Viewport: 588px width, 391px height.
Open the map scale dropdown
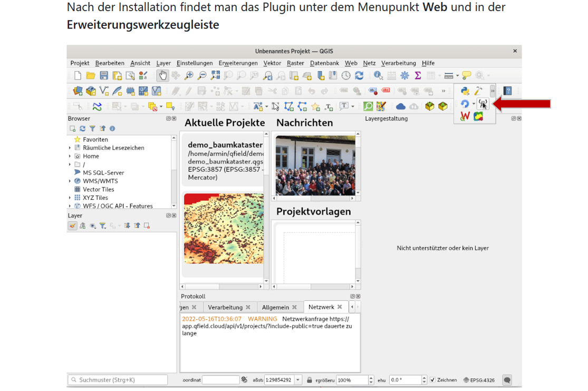(x=298, y=380)
